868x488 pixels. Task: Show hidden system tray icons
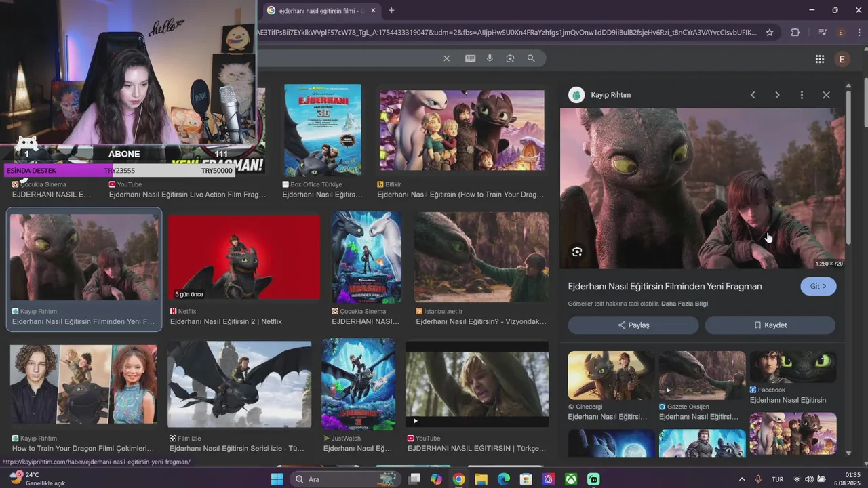click(741, 479)
